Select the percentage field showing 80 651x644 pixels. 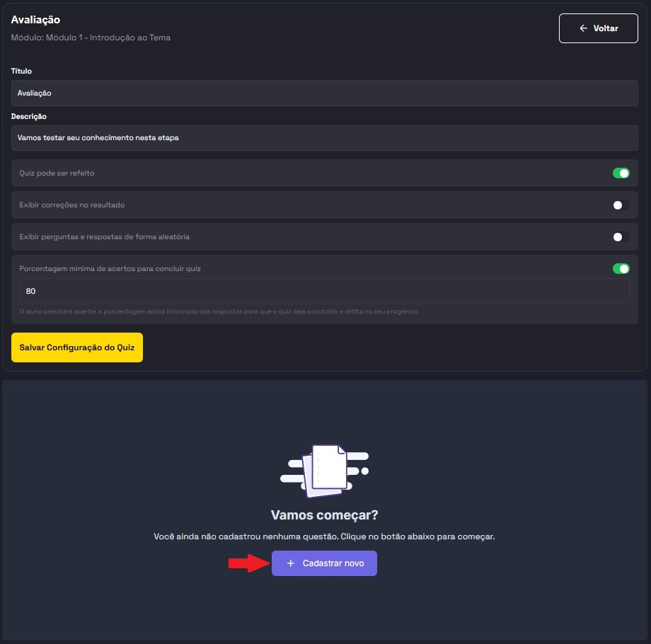click(x=324, y=292)
